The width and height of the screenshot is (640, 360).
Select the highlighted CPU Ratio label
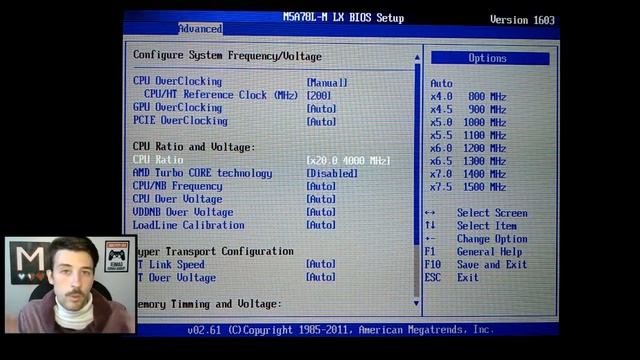pyautogui.click(x=158, y=160)
